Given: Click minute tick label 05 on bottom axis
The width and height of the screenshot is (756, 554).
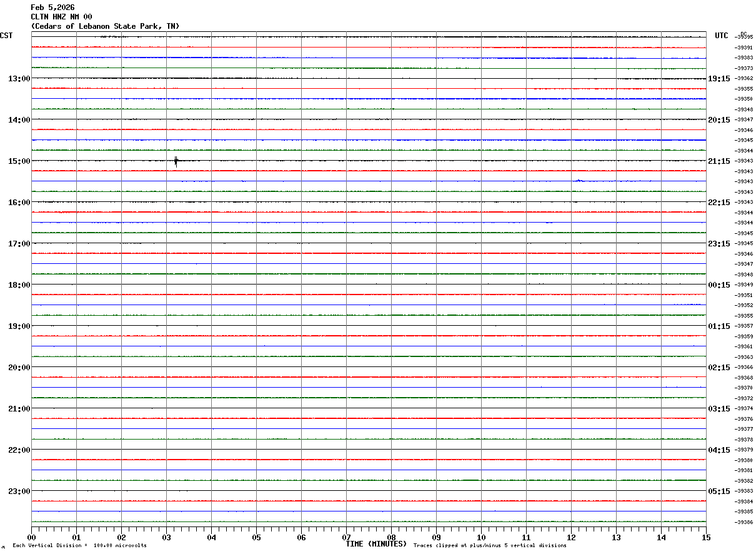Looking at the screenshot, I should click(256, 537).
